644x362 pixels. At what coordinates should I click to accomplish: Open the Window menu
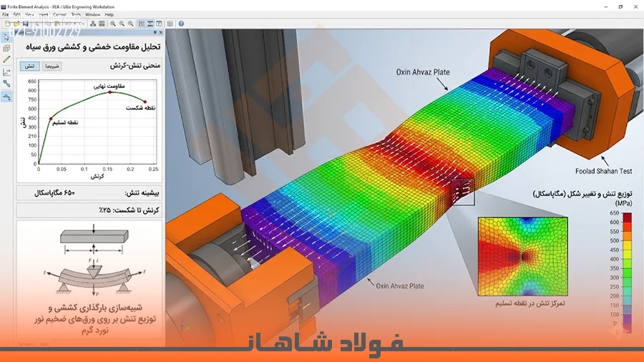point(92,14)
